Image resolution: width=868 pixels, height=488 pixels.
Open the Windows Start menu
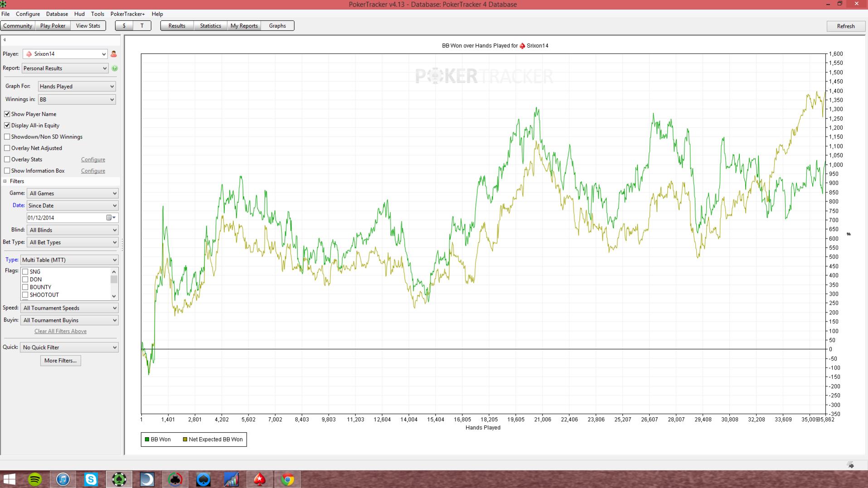[9, 479]
